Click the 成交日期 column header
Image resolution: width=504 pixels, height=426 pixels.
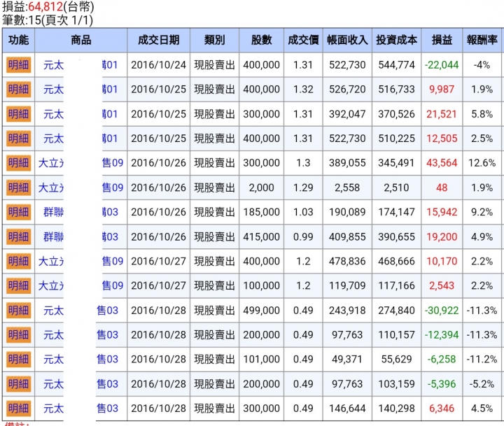[x=158, y=40]
